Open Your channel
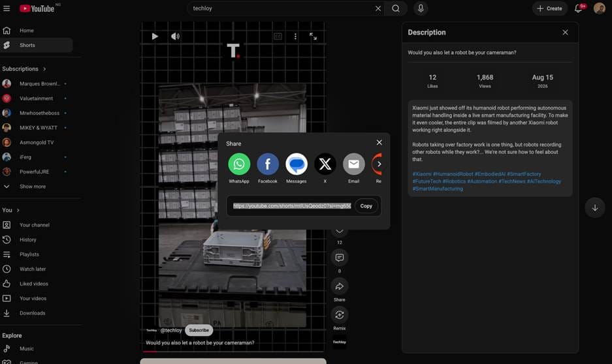This screenshot has width=612, height=364. pos(37,225)
